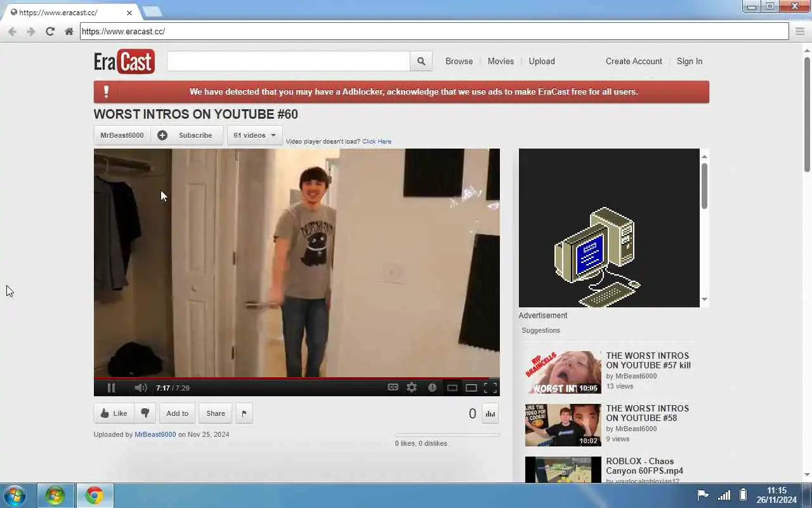The width and height of the screenshot is (812, 508).
Task: Open the Movies page
Action: coord(501,61)
